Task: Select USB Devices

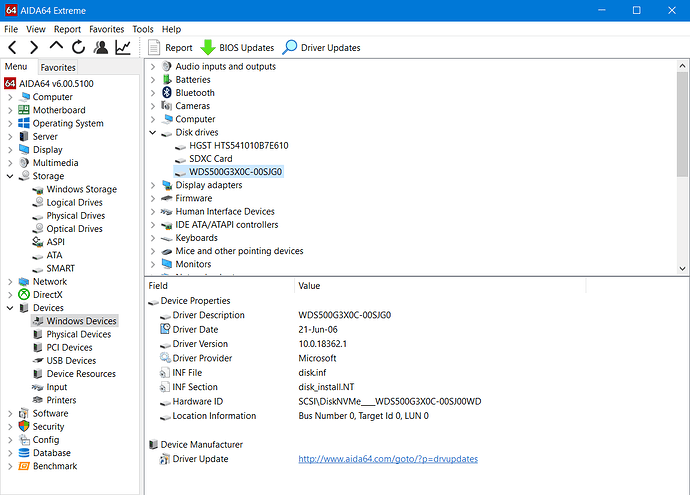Action: pyautogui.click(x=71, y=361)
